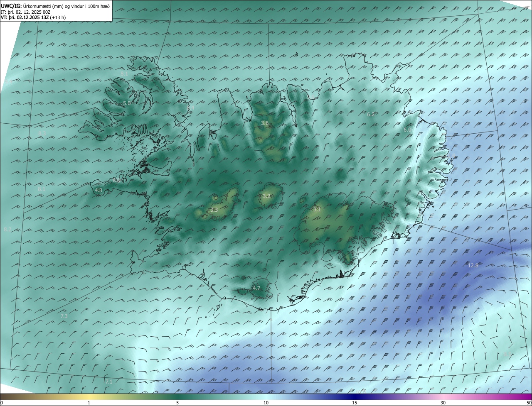Click the 0 tick on the color scale
This screenshot has width=532, height=406.
point(2,403)
